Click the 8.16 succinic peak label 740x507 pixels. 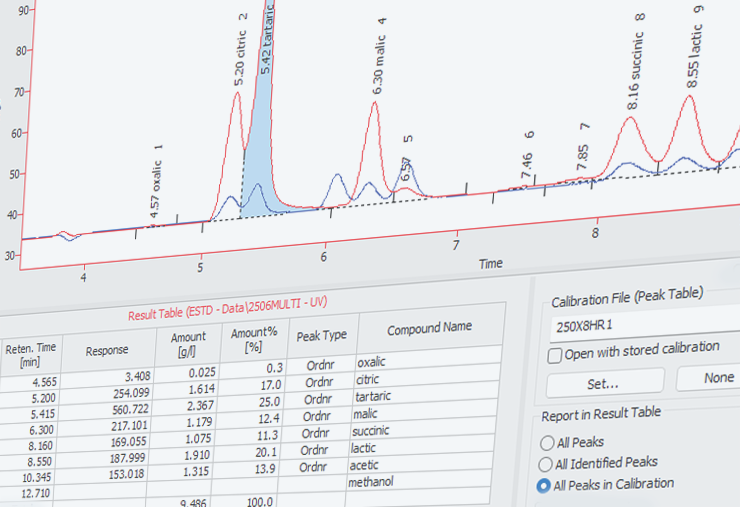point(635,71)
